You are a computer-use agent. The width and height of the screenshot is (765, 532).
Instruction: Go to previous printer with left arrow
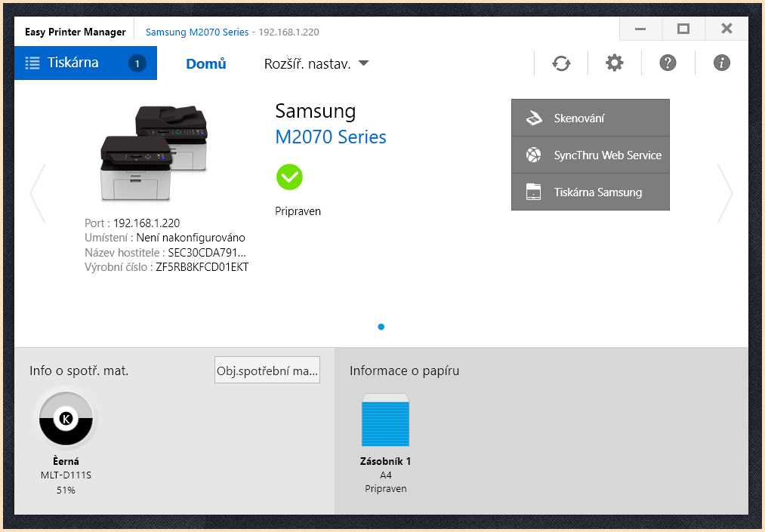click(x=38, y=194)
